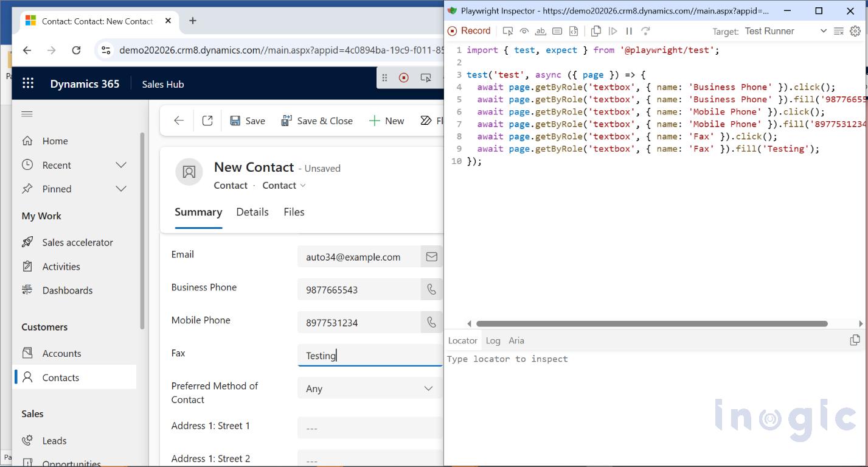Click the Resume script playback icon
868x467 pixels.
(612, 30)
